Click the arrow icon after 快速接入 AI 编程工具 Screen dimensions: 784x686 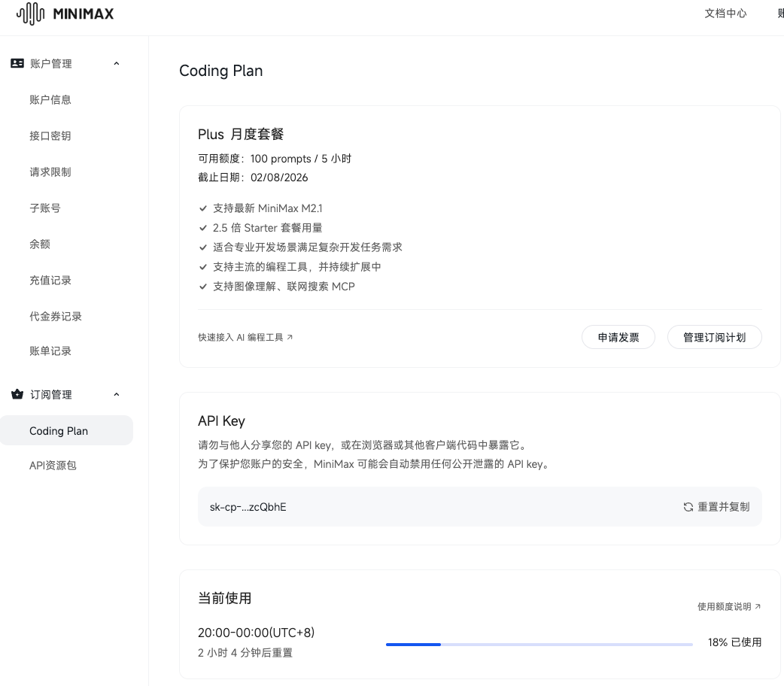[x=290, y=338]
